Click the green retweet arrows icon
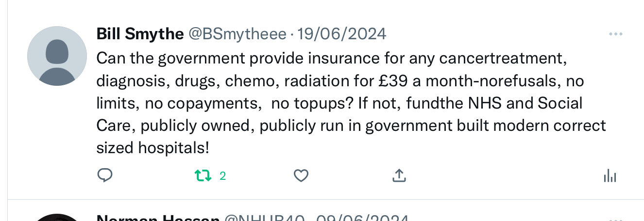Screen dimensions: 644x221 [x=203, y=175]
